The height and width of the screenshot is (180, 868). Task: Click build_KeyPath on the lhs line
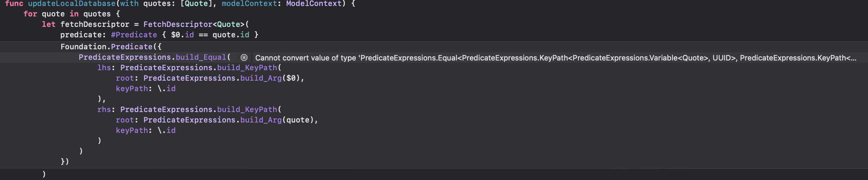point(247,68)
